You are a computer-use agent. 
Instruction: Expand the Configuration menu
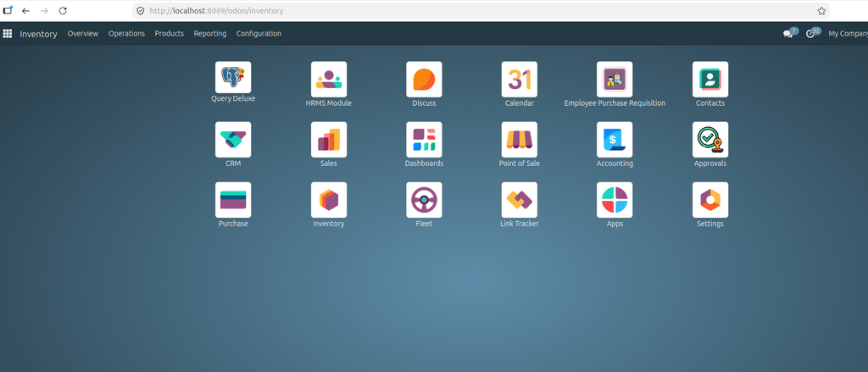click(259, 34)
